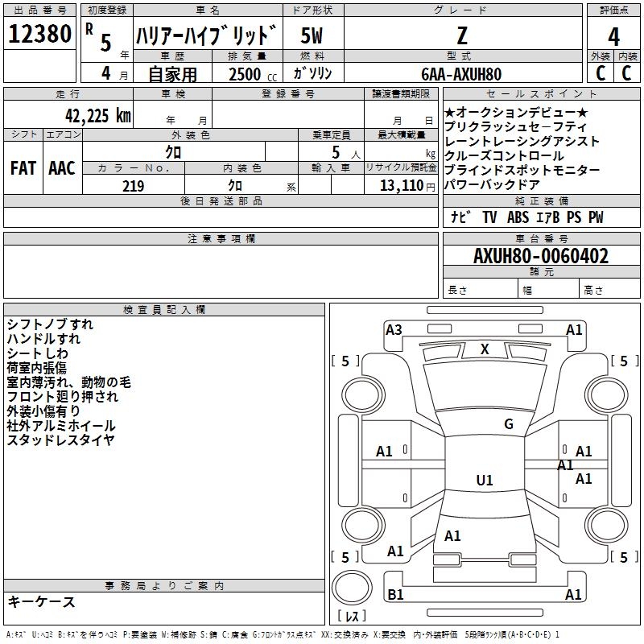Image resolution: width=644 pixels, height=644 pixels.
Task: Click the PS equipment entry
Action: (574, 217)
